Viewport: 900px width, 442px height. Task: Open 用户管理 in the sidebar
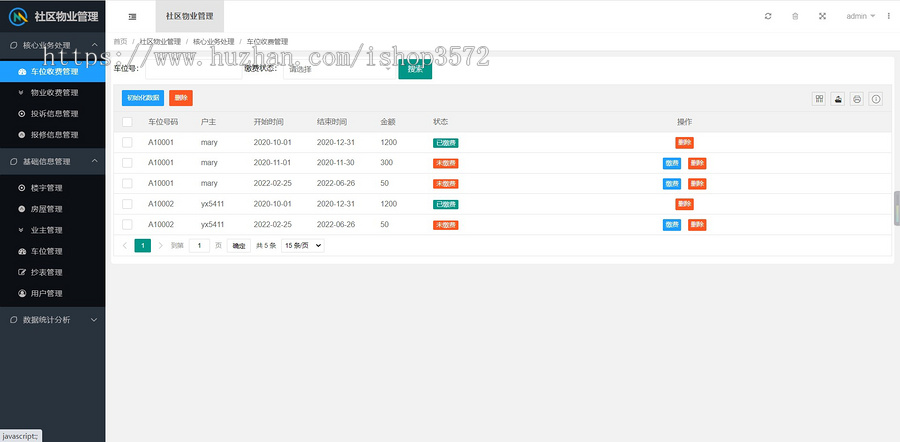tap(53, 293)
